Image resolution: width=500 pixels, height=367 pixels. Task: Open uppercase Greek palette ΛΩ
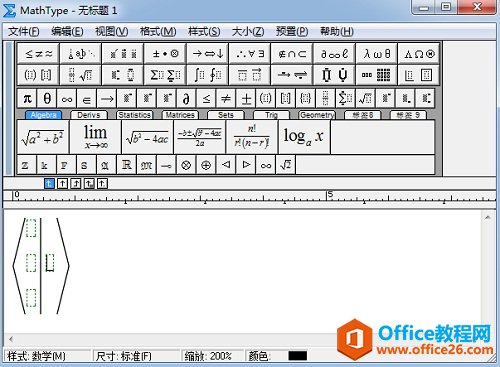point(419,54)
